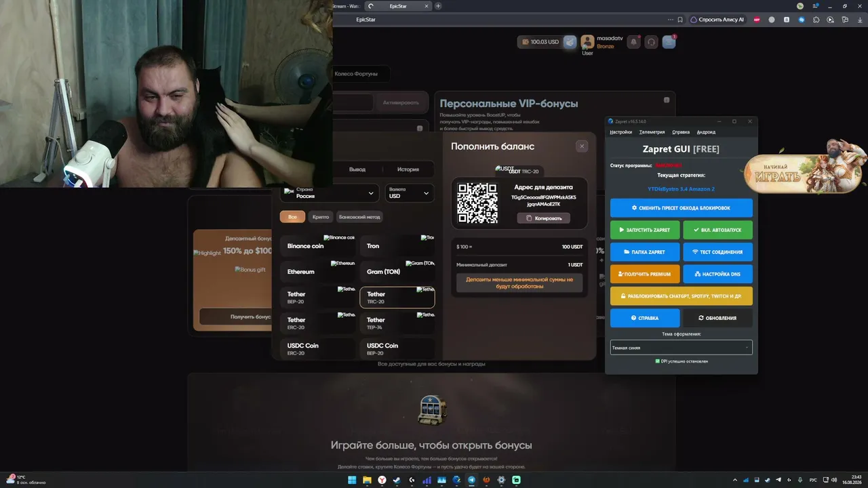
Task: Select the Все filter tab
Action: point(292,217)
